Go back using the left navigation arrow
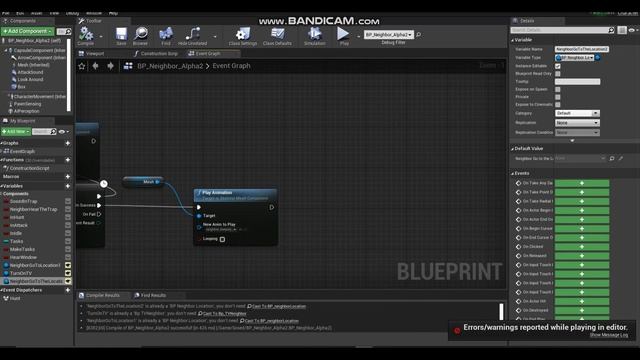Screen dimensions: 640x360 (x=96, y=66)
